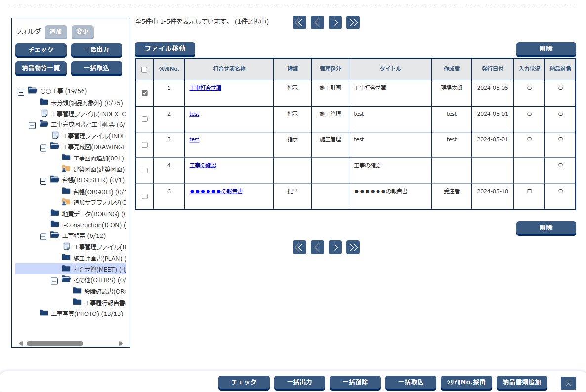This screenshot has height=392, width=586.
Task: Click the folder tree horizontal scrollbar
Action: coord(54,343)
